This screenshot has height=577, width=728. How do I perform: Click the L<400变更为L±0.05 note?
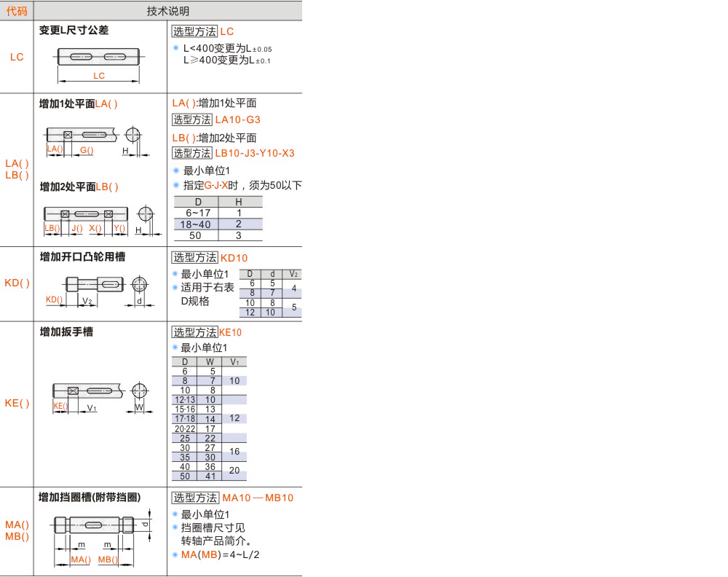click(227, 48)
